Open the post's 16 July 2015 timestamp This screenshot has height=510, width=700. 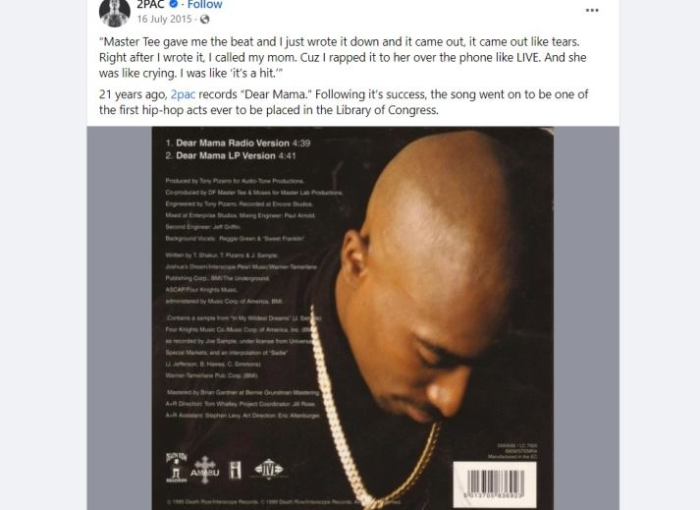(164, 19)
